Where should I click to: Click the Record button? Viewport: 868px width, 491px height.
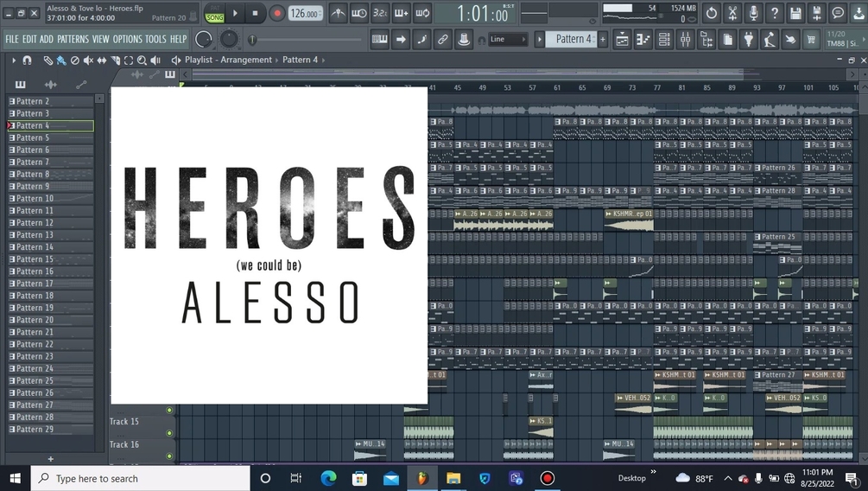276,13
